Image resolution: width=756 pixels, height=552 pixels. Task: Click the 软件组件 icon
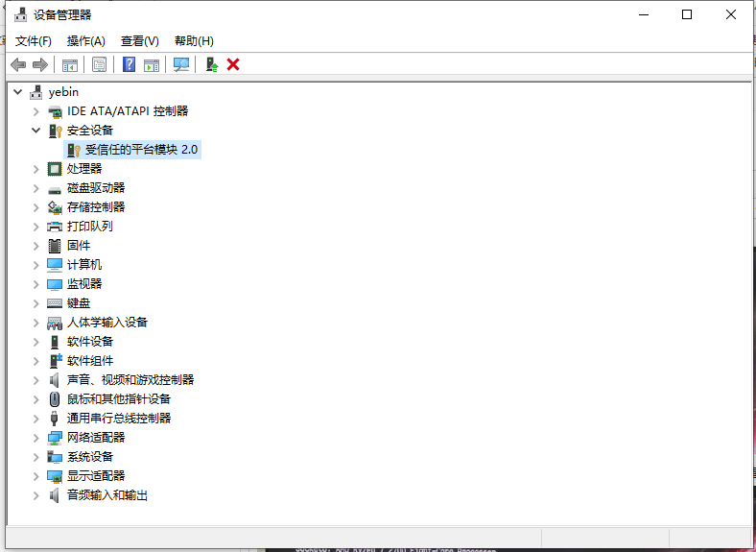[56, 361]
